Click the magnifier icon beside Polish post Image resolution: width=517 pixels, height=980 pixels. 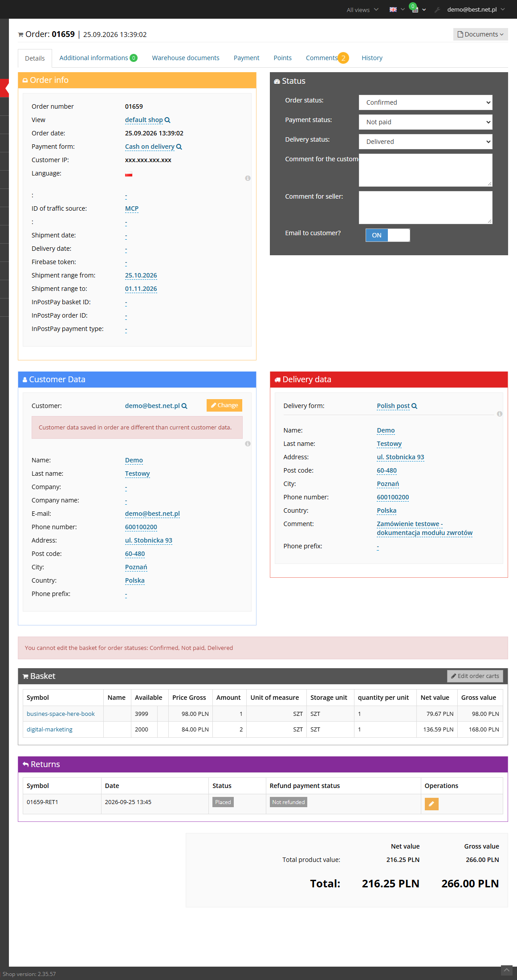[x=414, y=406]
